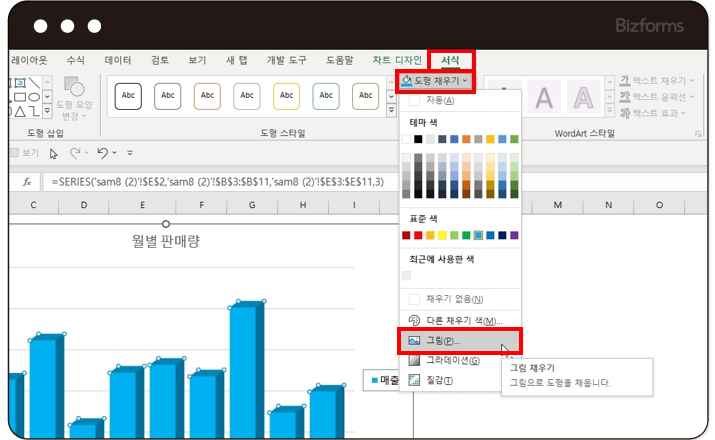Expand the shape styles gallery more arrow
Viewport: 715px width, 440px height.
click(389, 109)
